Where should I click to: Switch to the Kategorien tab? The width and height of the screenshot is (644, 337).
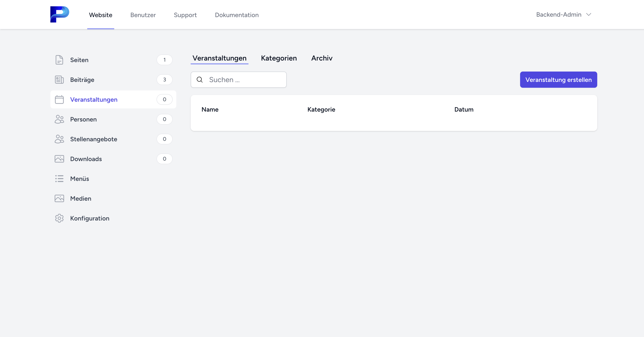(x=279, y=58)
